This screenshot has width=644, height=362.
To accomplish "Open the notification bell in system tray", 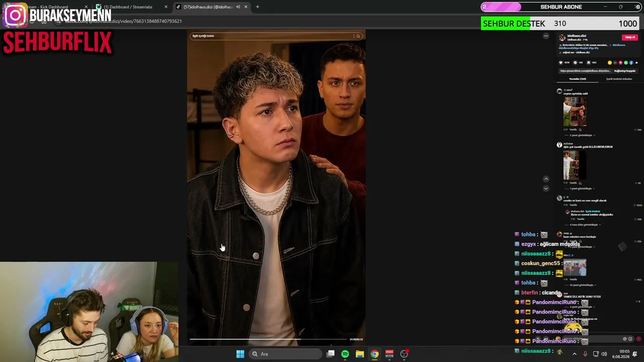I will pyautogui.click(x=635, y=354).
